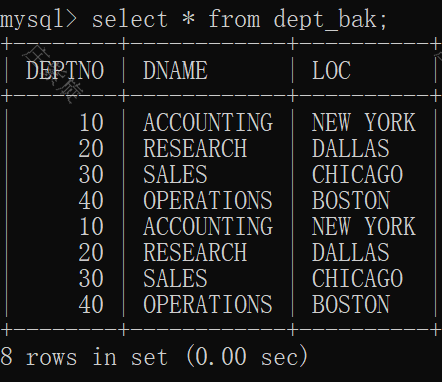
Task: Click the first NEW YORK location
Action: [364, 122]
